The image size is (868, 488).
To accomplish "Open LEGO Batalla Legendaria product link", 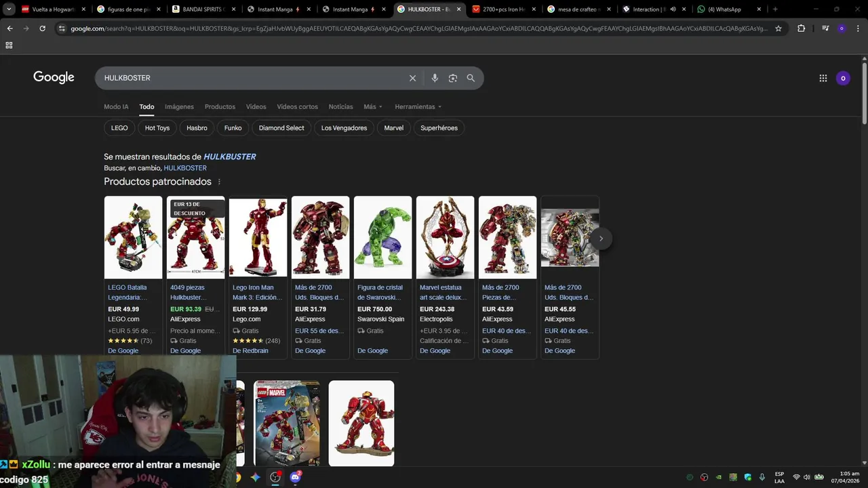I will coord(127,292).
